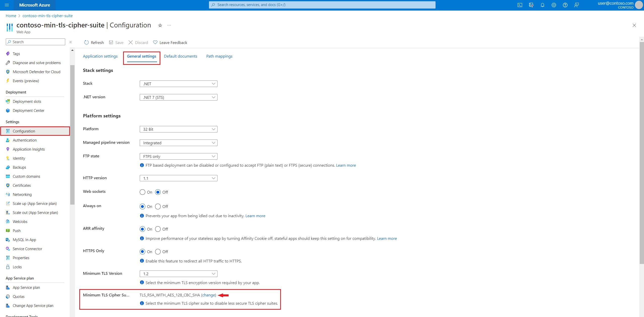Open Azure Cloud Shell icon

520,5
